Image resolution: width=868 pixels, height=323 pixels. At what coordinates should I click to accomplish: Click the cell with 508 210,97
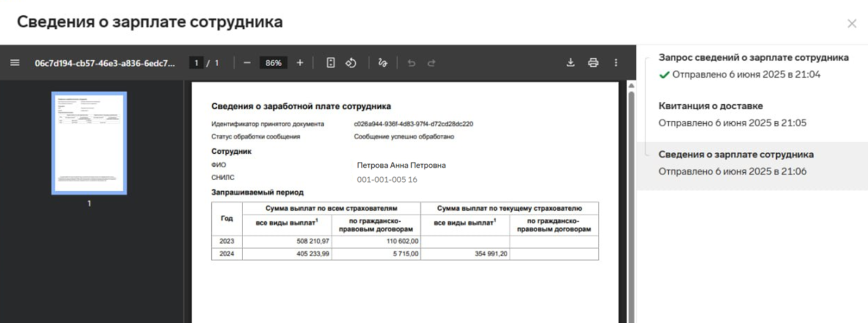click(x=287, y=241)
